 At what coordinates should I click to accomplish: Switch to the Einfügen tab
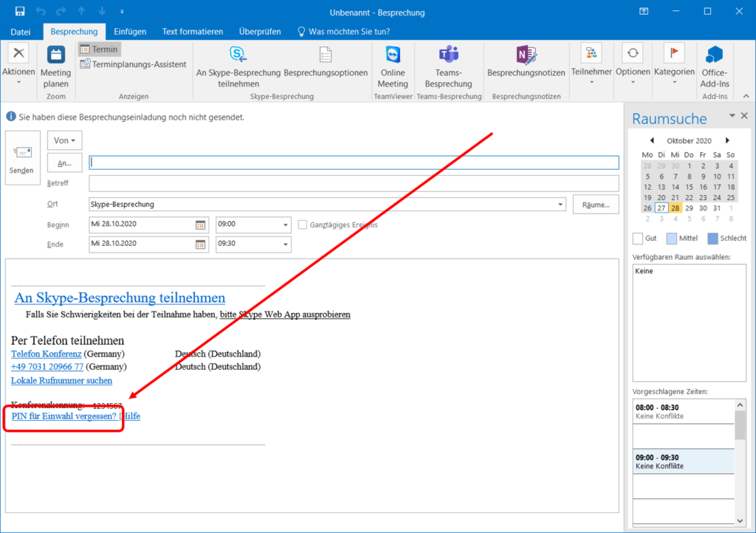pos(130,32)
